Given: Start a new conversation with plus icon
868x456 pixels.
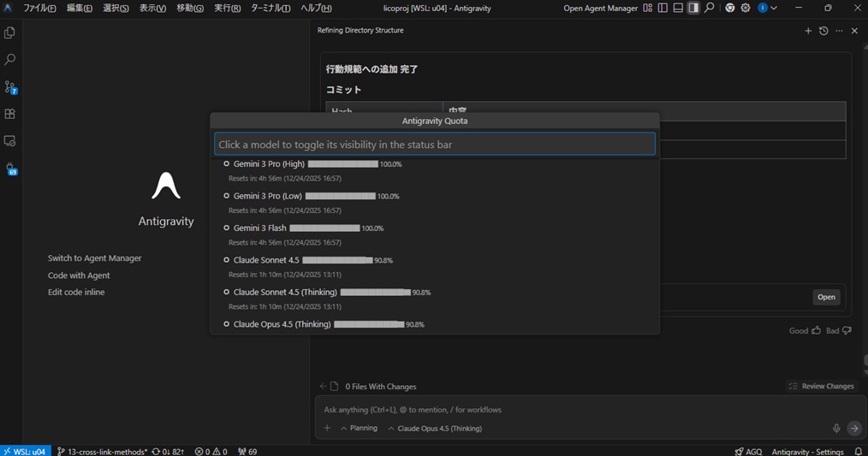Looking at the screenshot, I should click(x=808, y=31).
